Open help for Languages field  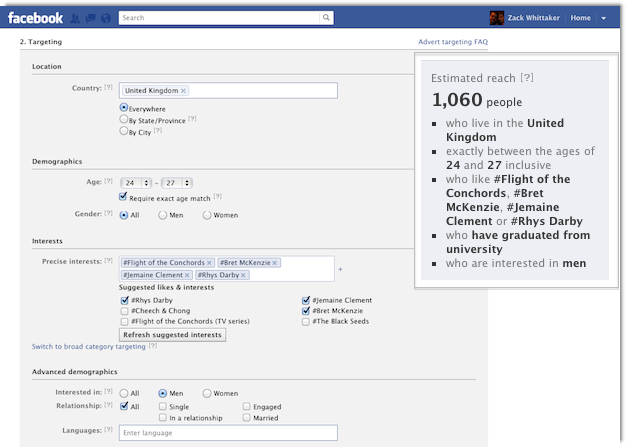109,429
